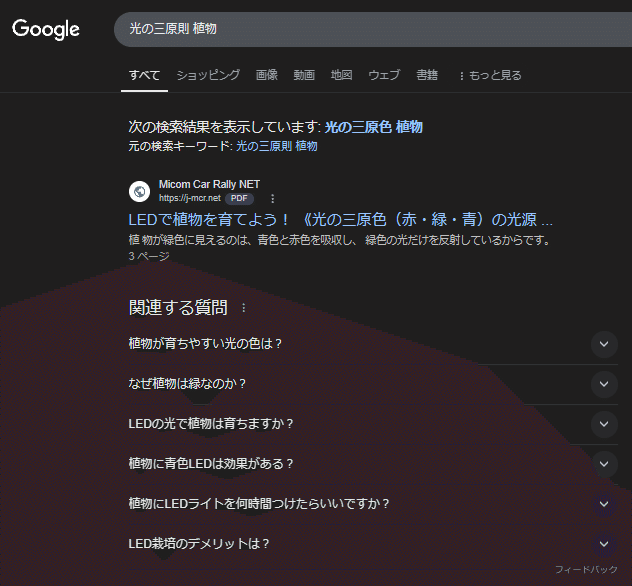Open result LEDで植物を育てよう！
Viewport: 632px width, 586px height.
click(x=340, y=220)
